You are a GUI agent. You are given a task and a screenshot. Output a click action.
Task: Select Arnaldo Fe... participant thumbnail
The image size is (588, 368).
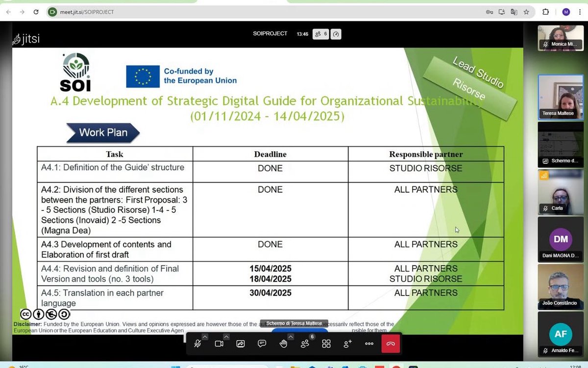point(561,334)
